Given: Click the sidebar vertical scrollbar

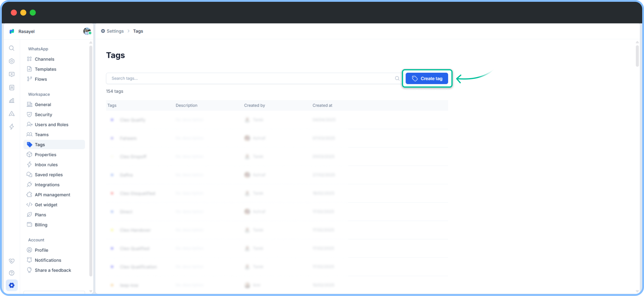Looking at the screenshot, I should point(91,161).
